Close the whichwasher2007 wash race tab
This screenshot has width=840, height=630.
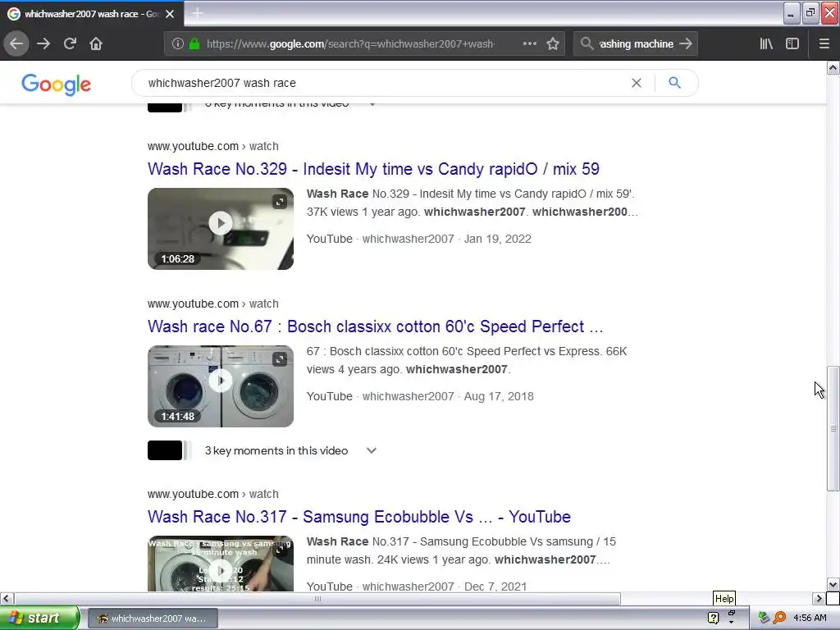point(170,14)
